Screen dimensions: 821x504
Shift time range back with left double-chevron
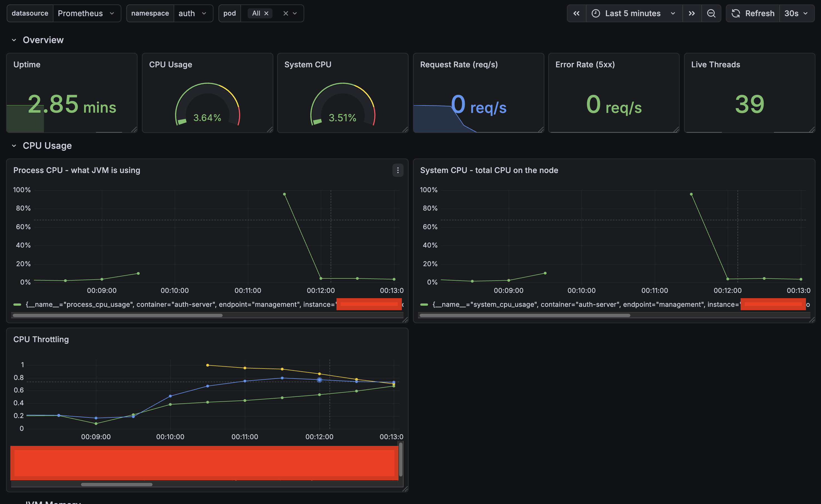577,13
